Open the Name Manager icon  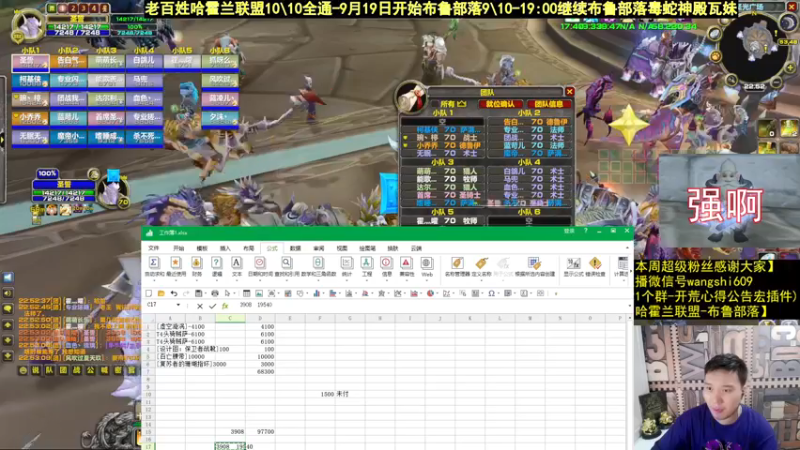point(457,263)
